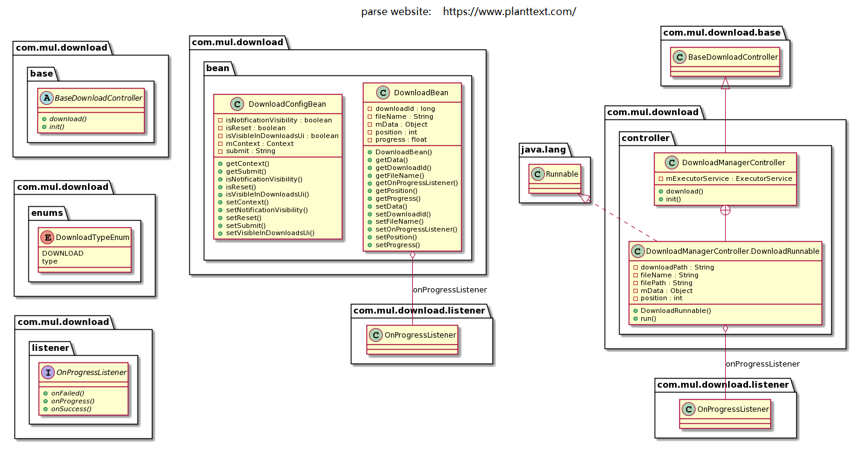
Task: Click 'mContext : Context' field
Action: (x=259, y=143)
